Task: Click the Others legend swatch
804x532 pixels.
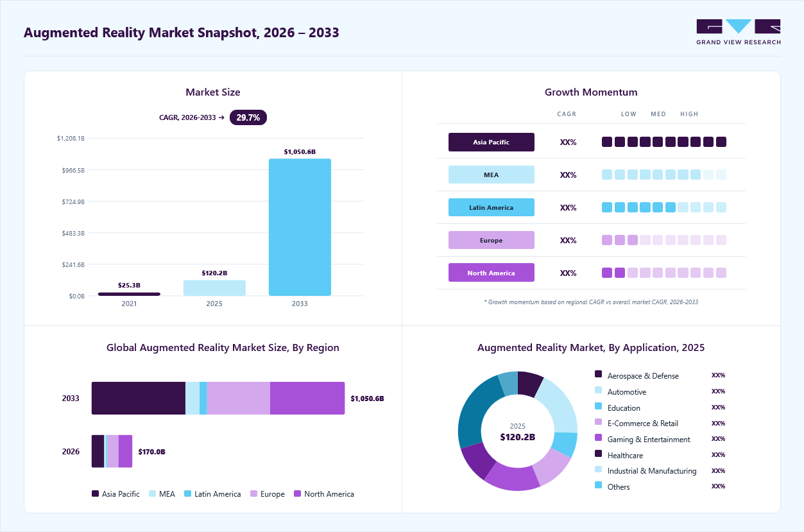Action: (599, 485)
